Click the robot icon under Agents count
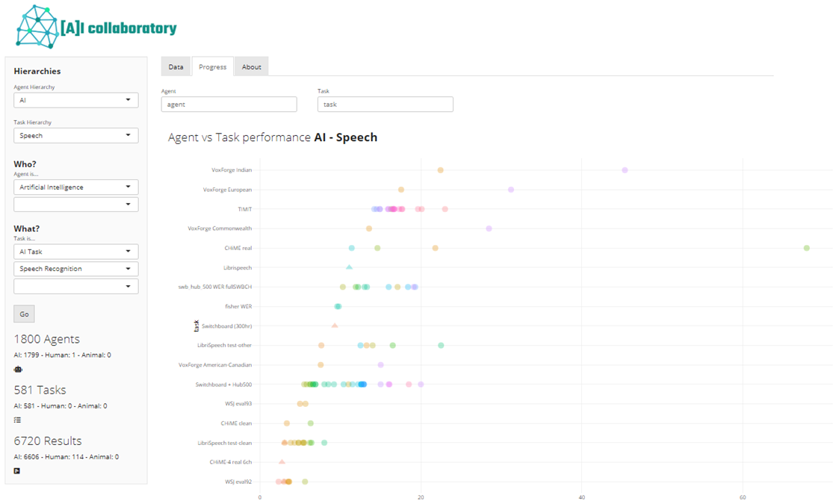This screenshot has height=504, width=839. pos(18,370)
